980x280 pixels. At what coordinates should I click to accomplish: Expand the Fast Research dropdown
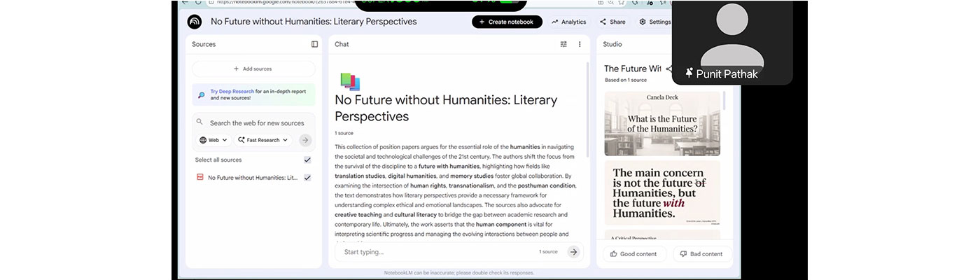[x=262, y=140]
